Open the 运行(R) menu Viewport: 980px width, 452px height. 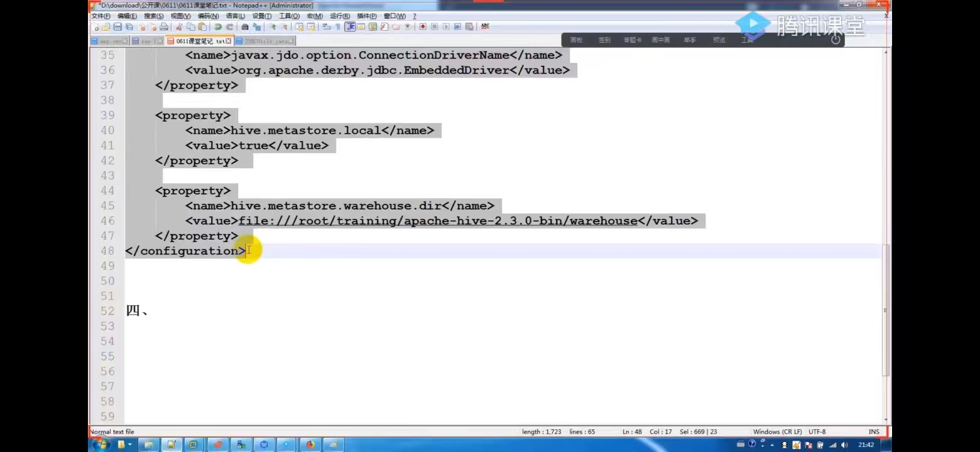(x=340, y=16)
